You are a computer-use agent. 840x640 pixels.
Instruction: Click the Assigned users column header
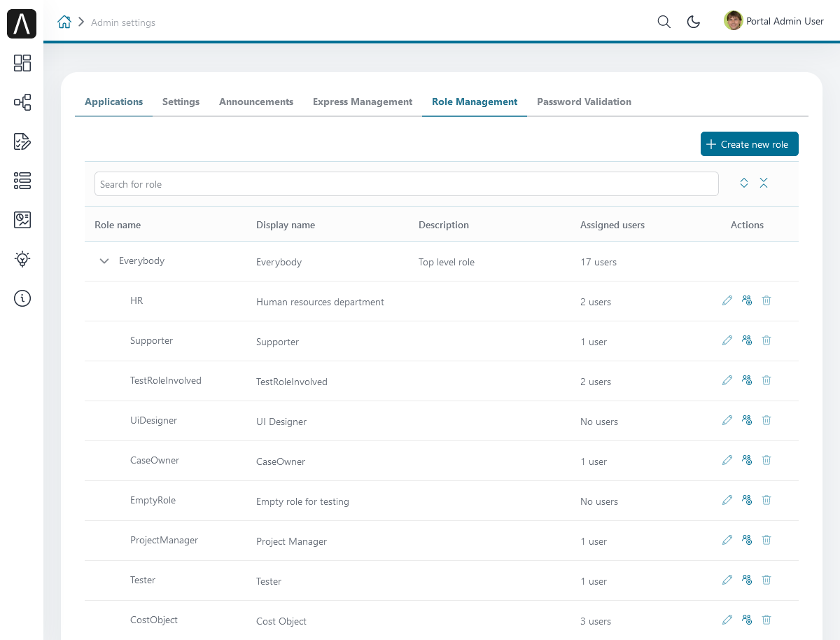612,225
